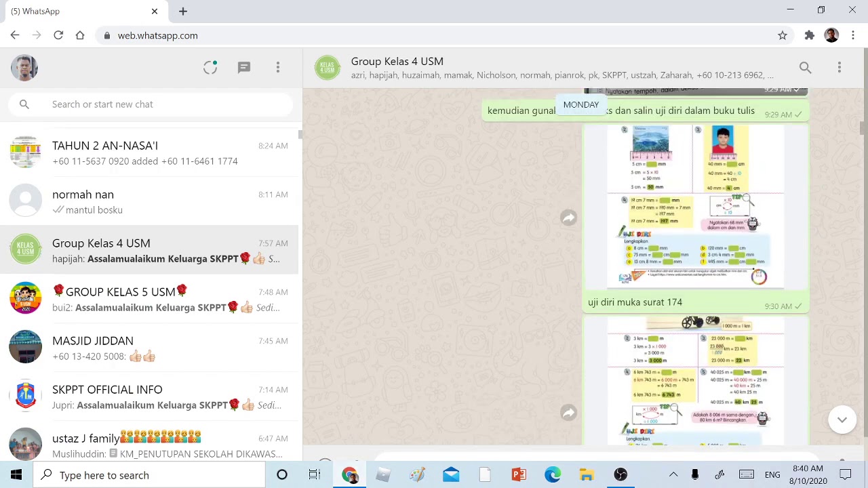Open Chrome three-dots menu

pos(853,35)
